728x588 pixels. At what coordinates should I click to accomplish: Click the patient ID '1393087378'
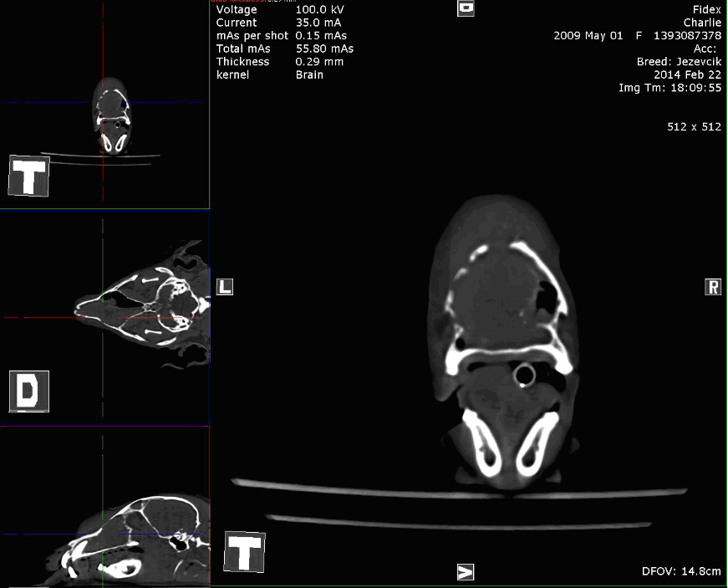[688, 36]
